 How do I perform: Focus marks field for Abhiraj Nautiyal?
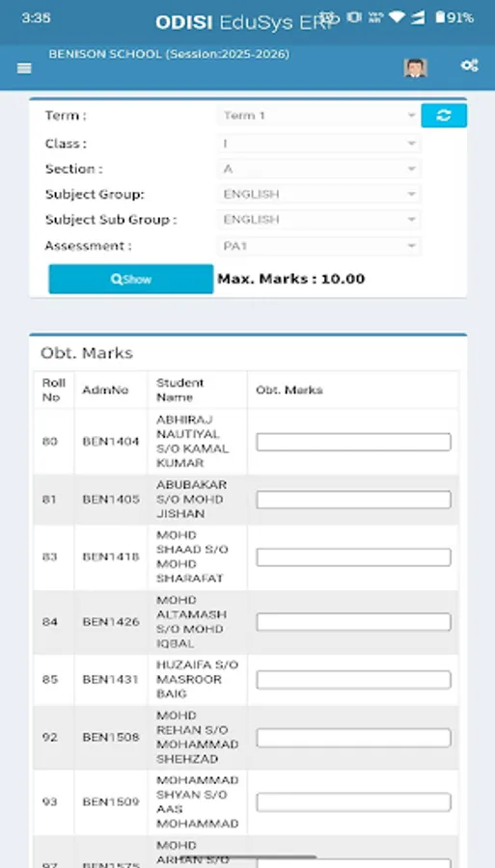pos(353,442)
